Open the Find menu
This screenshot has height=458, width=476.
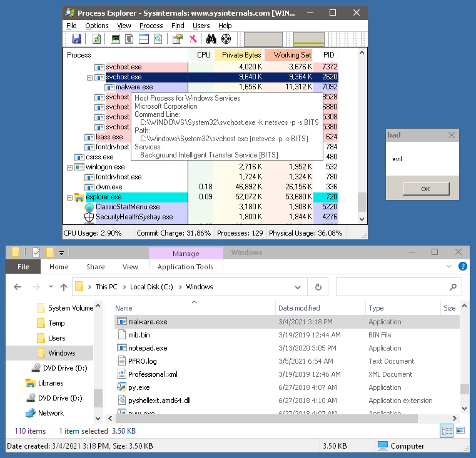pos(178,26)
